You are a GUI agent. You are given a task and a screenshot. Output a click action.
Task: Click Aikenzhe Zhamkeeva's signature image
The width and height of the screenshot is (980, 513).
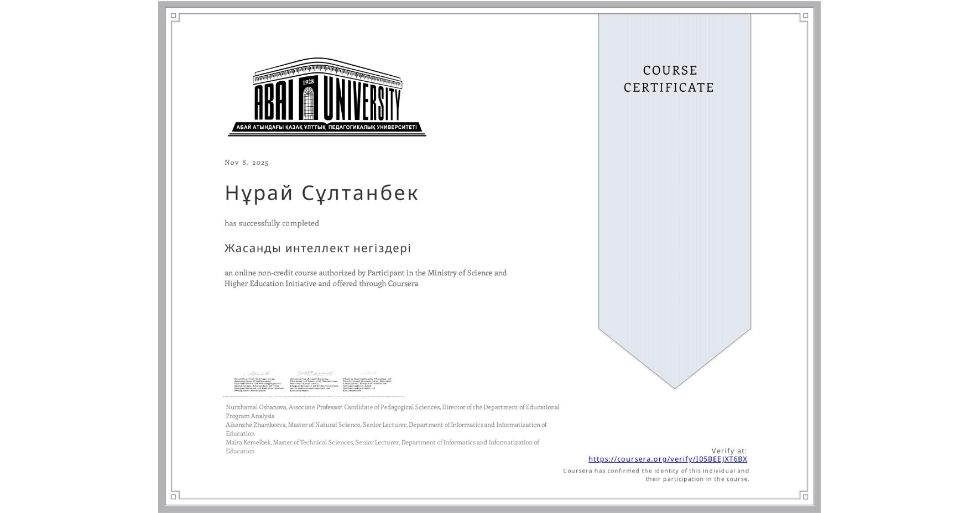pos(314,381)
